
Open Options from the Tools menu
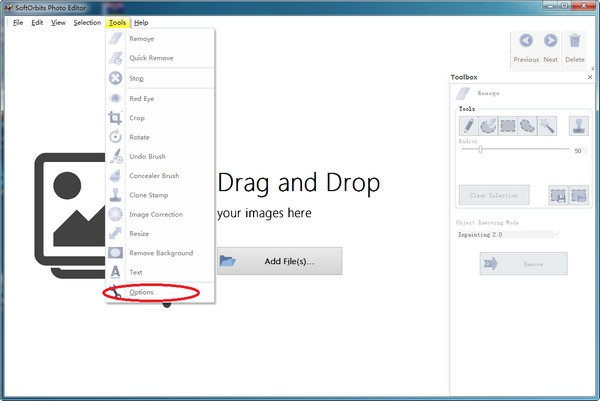click(160, 292)
